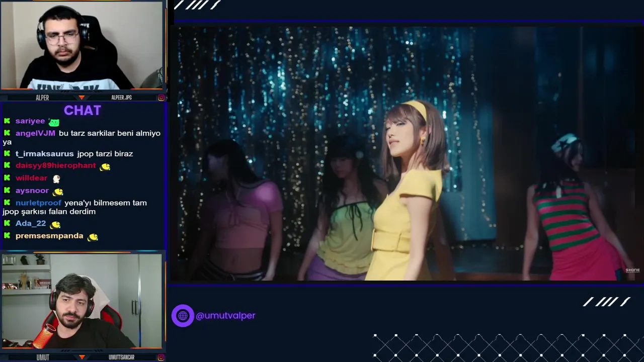Click the bee emote after aysnoor
The image size is (644, 362).
pyautogui.click(x=58, y=192)
